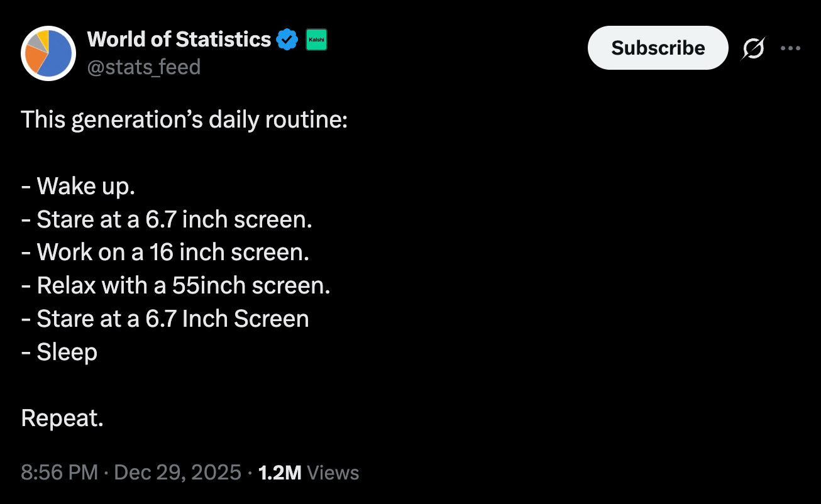Viewport: 821px width, 504px height.
Task: Click the blue verified checkmark badge
Action: click(287, 40)
